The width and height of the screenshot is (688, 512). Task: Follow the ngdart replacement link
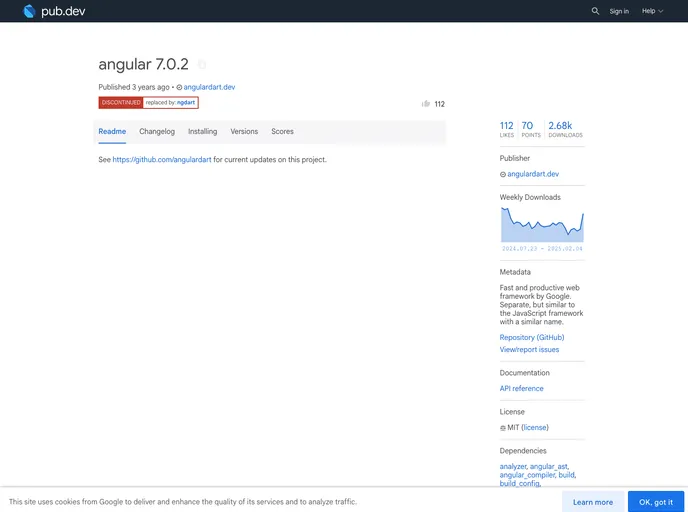tap(186, 102)
